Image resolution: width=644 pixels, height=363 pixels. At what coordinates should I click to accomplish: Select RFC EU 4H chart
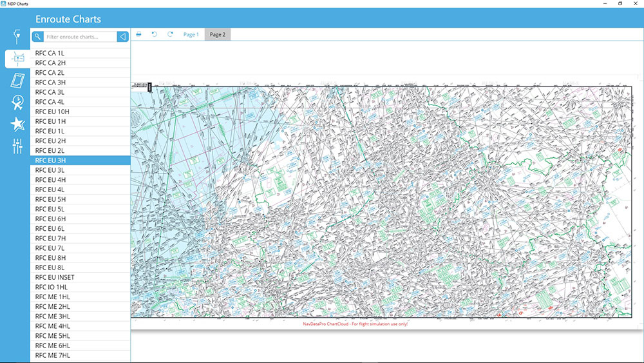pos(80,180)
